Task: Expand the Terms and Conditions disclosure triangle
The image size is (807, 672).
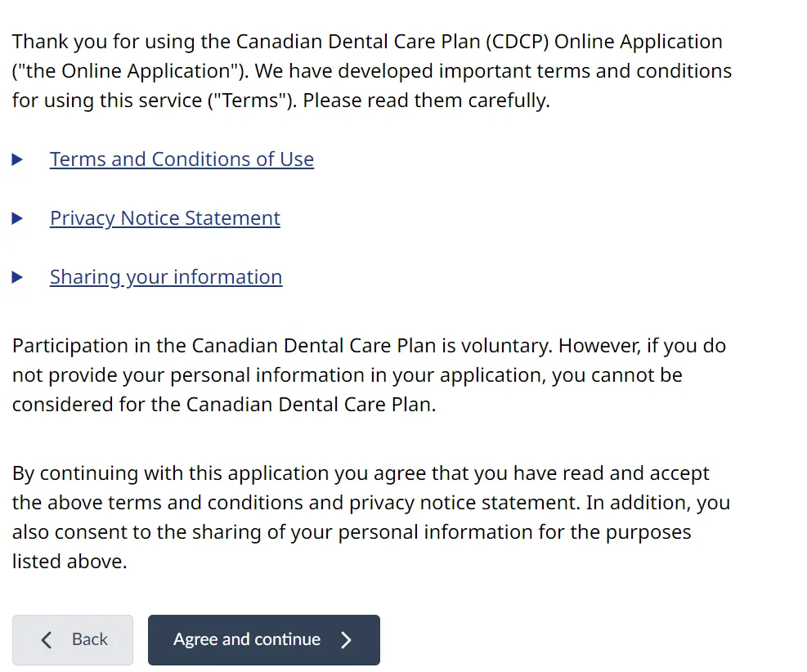Action: [18, 159]
